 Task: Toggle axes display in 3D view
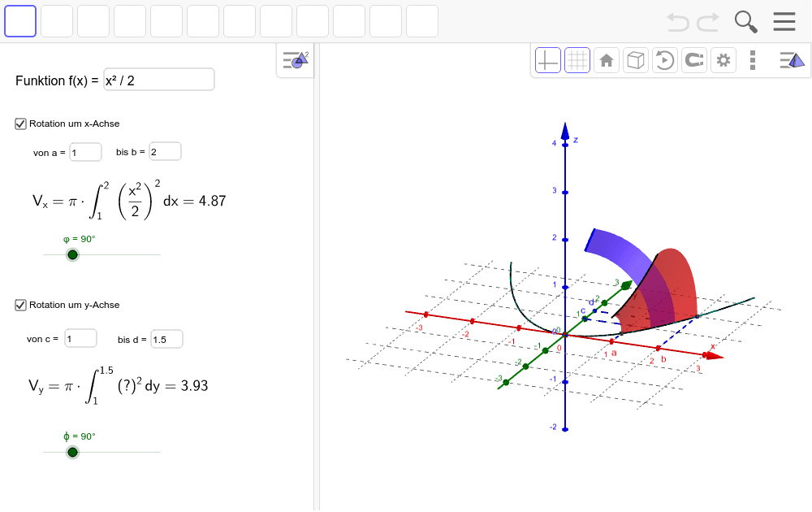548,61
